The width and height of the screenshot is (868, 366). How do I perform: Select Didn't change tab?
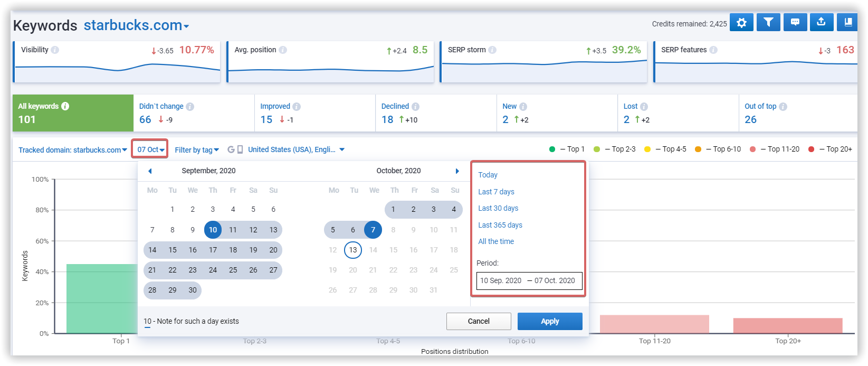point(194,113)
